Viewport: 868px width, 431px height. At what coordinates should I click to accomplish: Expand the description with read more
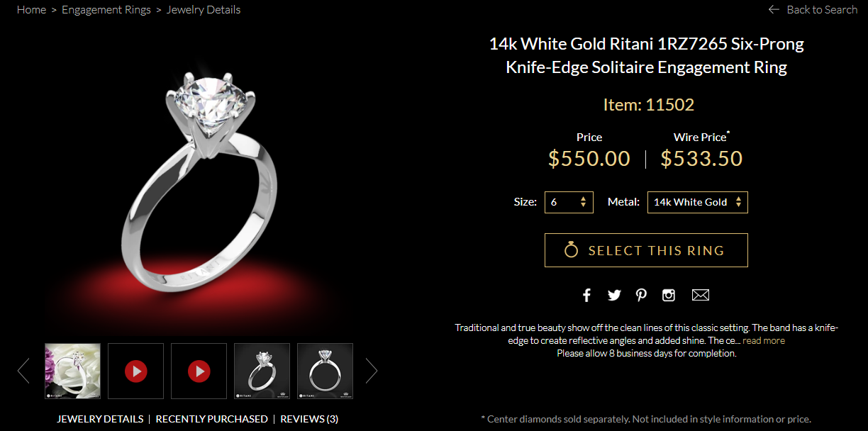point(764,340)
